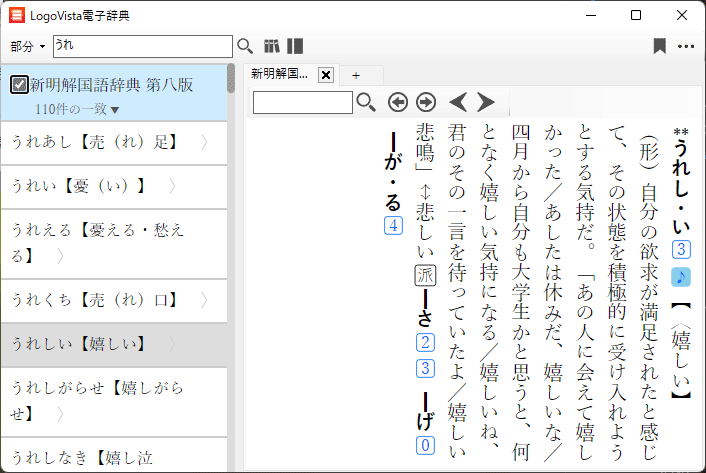Screen dimensions: 706x473
Task: Click the circled left arrow history button
Action: coord(398,102)
